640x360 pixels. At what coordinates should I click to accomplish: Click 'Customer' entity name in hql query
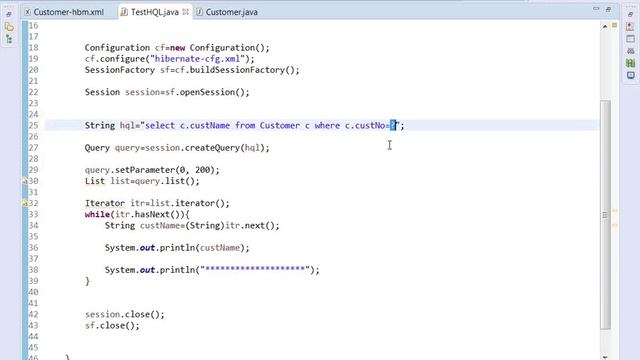click(x=280, y=125)
